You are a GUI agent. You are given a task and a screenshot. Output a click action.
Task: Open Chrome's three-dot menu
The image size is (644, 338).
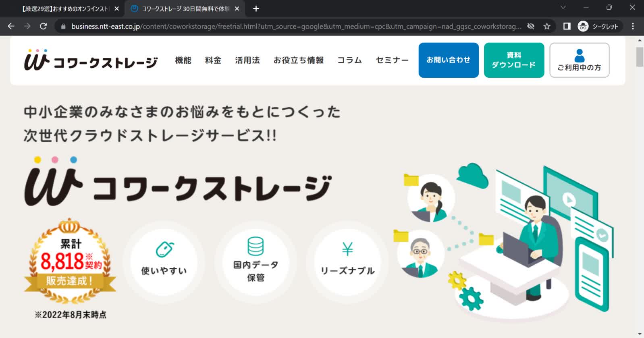pos(633,26)
